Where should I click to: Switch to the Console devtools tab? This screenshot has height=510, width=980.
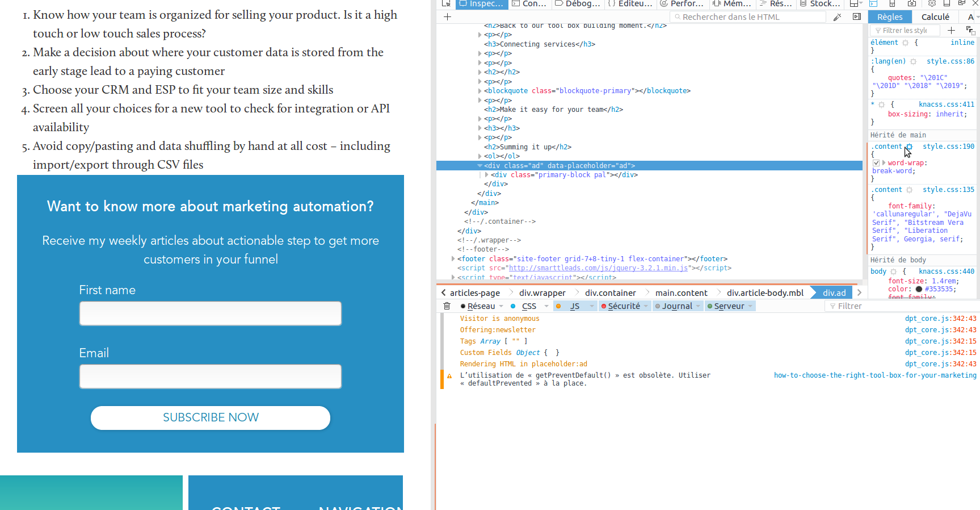pyautogui.click(x=529, y=3)
